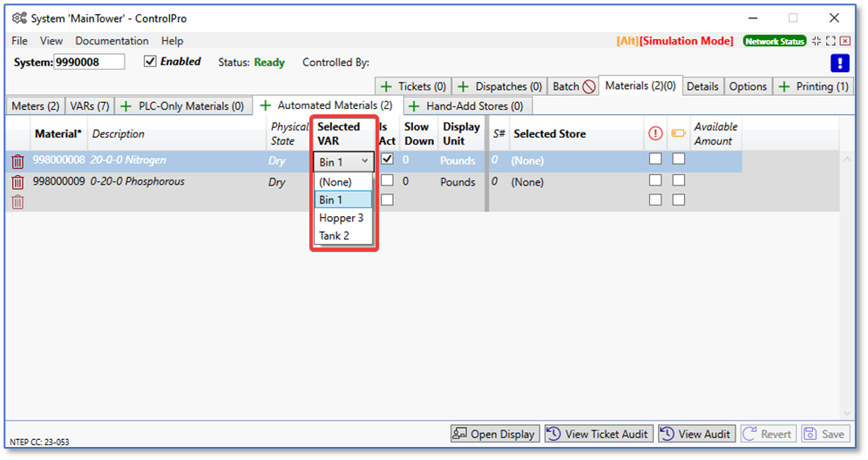Click the Open Display button
The image size is (868, 460).
(494, 434)
